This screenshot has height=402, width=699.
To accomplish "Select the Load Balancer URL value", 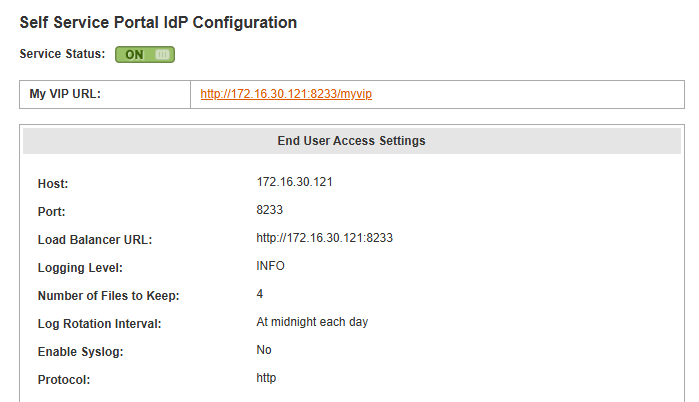I will pyautogui.click(x=325, y=238).
